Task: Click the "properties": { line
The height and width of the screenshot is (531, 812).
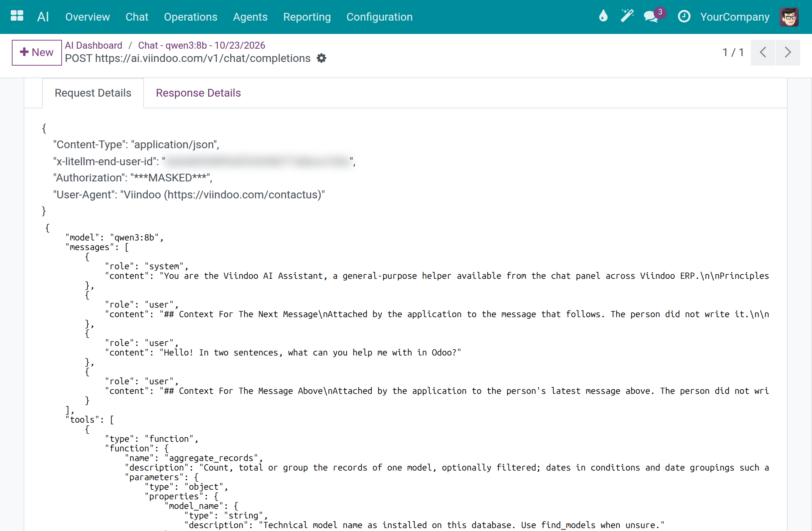Action: tap(182, 496)
